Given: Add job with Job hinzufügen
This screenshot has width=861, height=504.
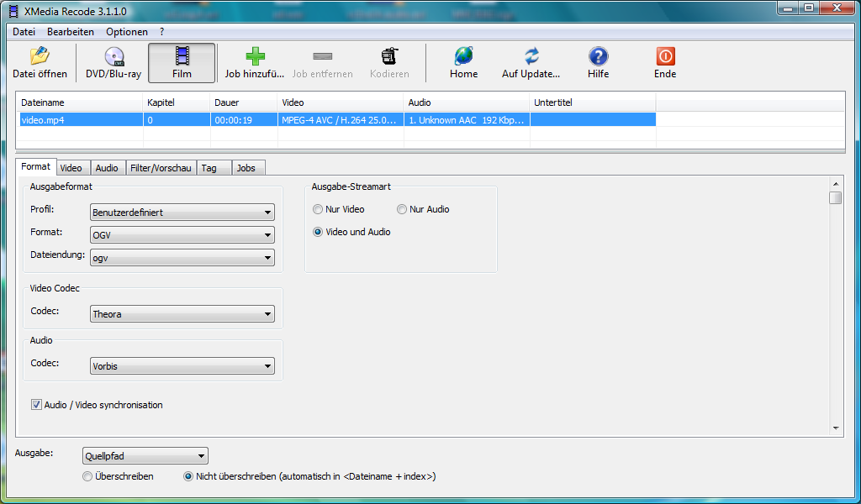Looking at the screenshot, I should click(255, 63).
